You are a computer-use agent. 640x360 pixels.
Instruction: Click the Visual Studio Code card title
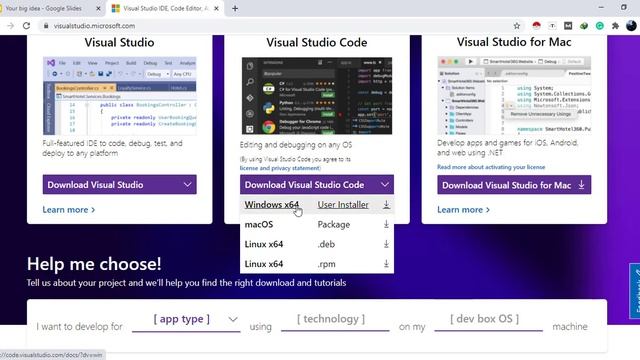317,42
